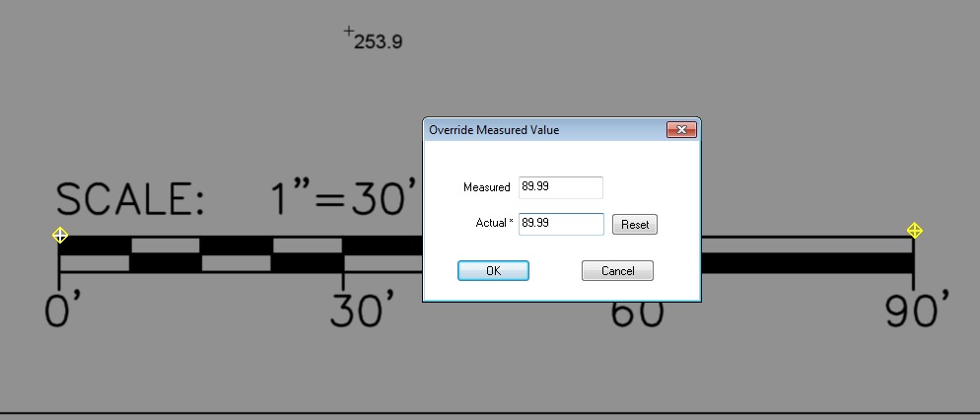Cancel the Override Measured Value dialog
This screenshot has width=980, height=420.
[x=617, y=270]
